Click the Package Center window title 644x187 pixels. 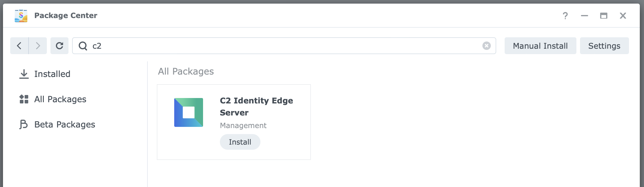point(66,16)
